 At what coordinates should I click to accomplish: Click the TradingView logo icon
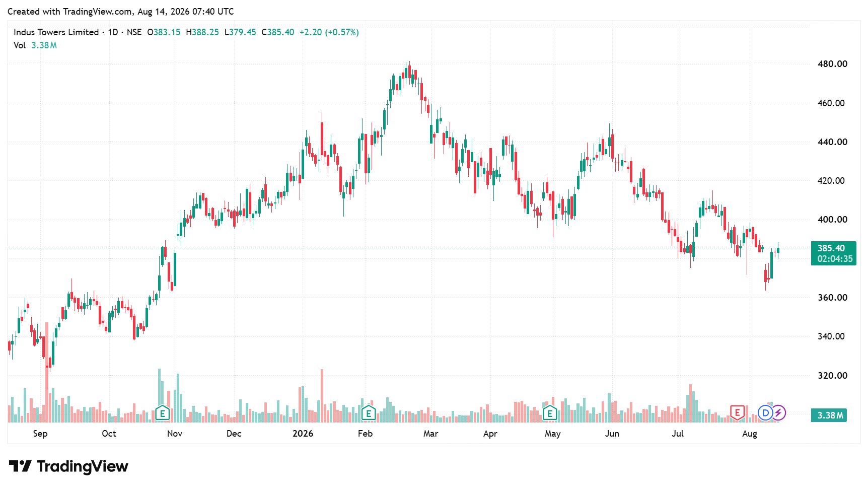20,466
